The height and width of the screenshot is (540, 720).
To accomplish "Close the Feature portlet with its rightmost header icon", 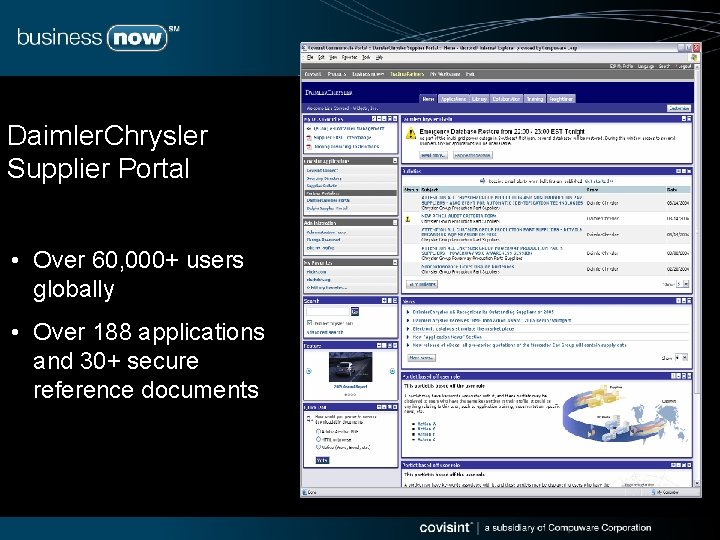I will coord(395,345).
